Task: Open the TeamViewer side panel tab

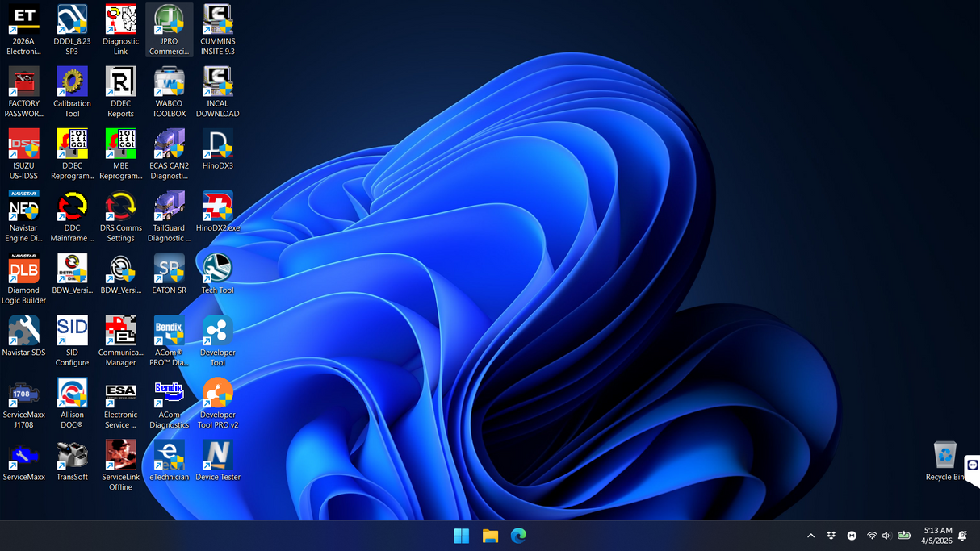Action: click(972, 465)
